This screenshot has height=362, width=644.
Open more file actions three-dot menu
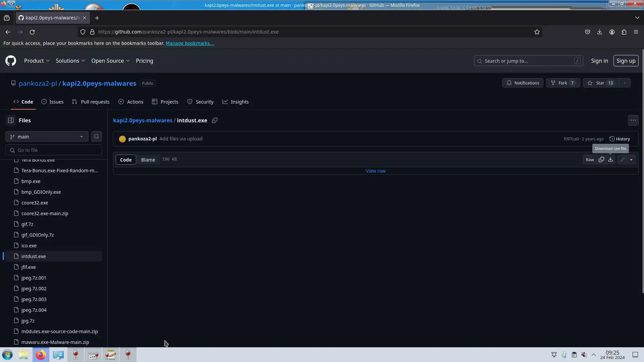point(633,120)
